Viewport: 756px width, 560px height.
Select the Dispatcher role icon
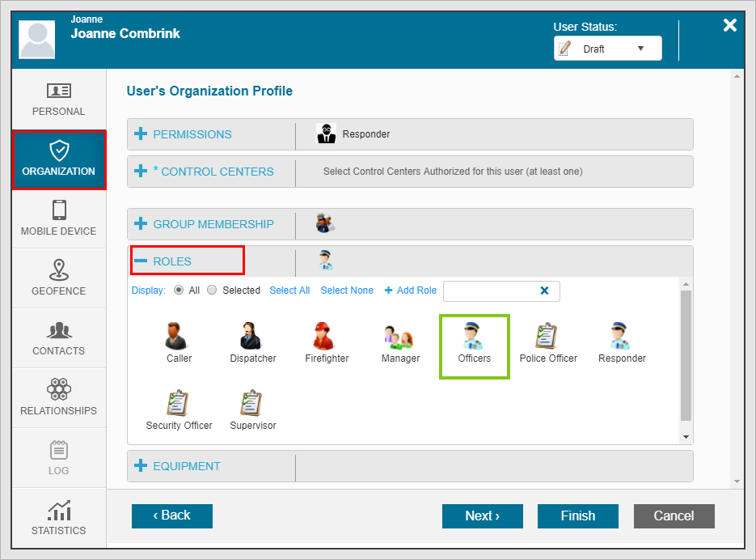(252, 336)
